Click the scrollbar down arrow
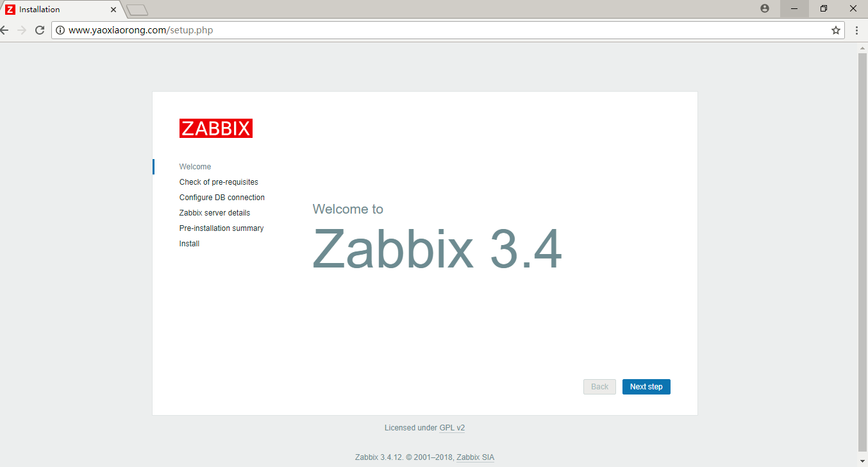Screen dimensions: 868x467 click(862, 461)
